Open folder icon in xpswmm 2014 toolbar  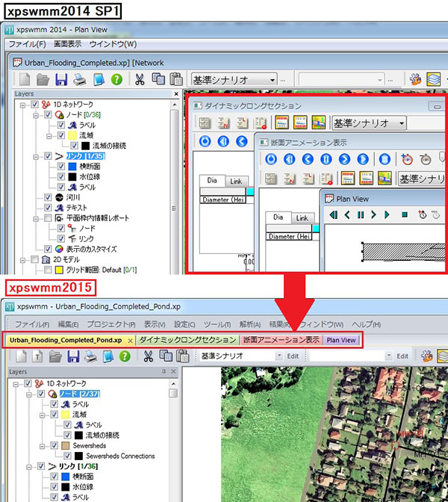[x=43, y=79]
